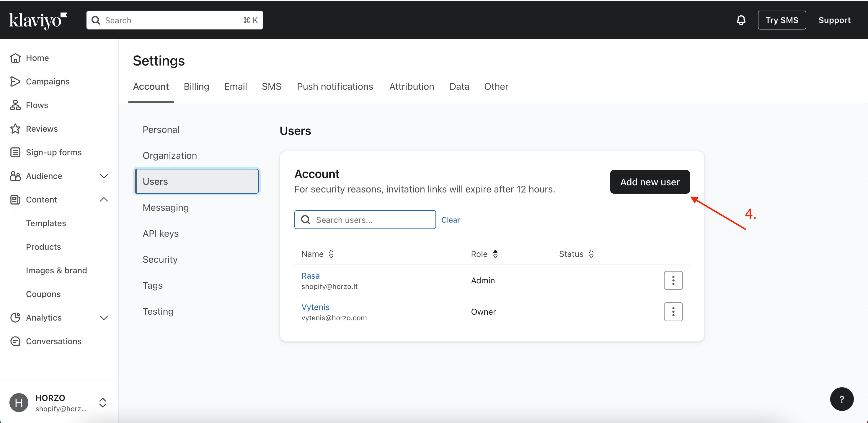Click the help question mark button
Viewport: 868px width, 423px height.
point(841,399)
